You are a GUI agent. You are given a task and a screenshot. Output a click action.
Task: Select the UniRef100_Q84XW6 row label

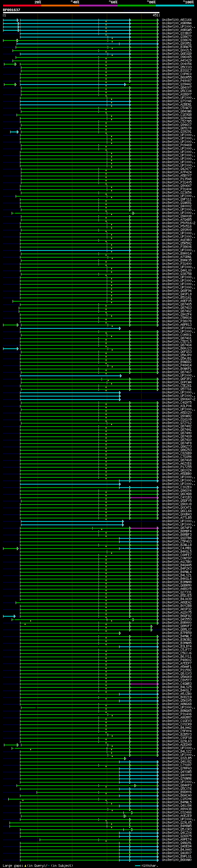(177, 111)
